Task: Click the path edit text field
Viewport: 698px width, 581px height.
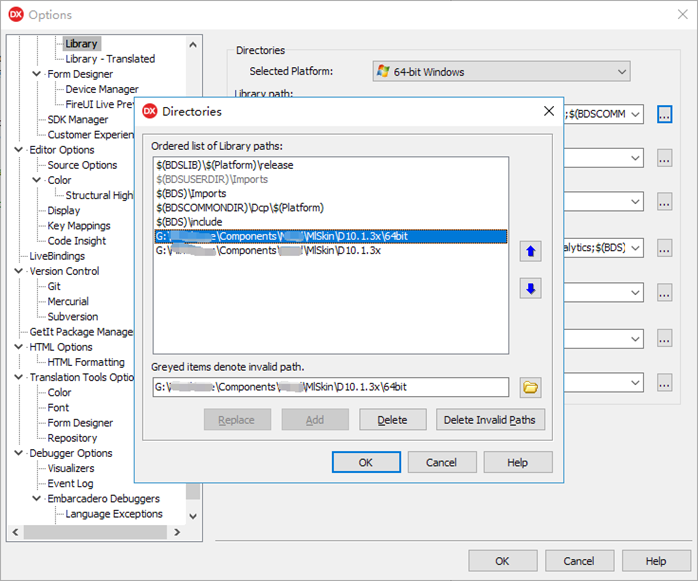Action: 330,387
